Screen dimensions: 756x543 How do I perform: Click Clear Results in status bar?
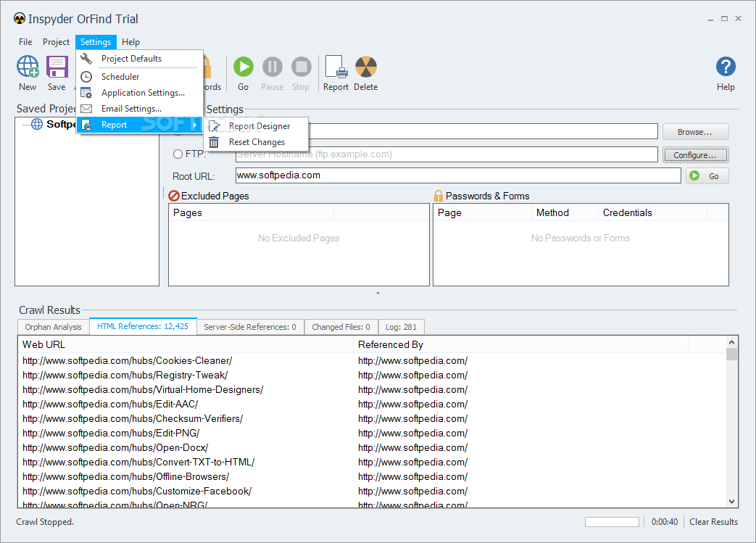click(x=713, y=522)
